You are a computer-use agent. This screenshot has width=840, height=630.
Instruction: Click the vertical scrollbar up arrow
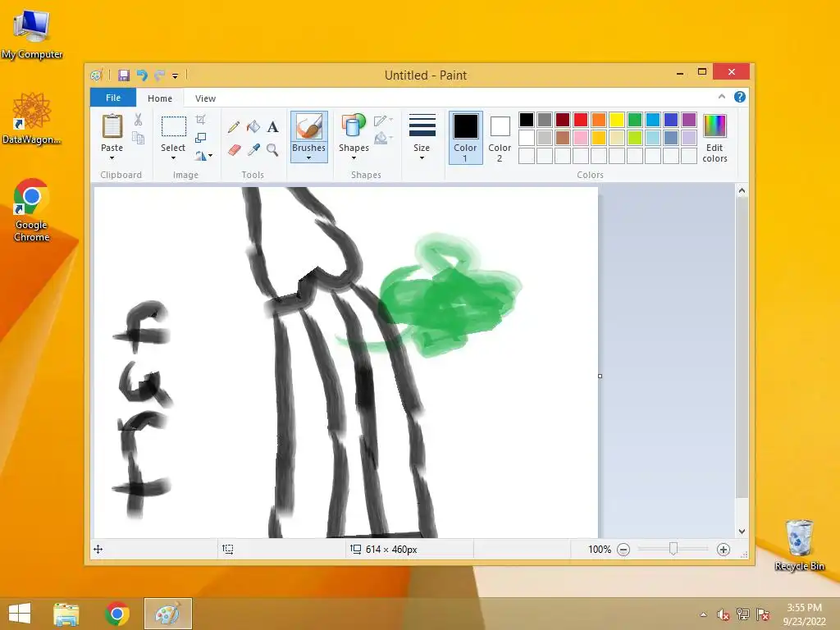point(742,190)
